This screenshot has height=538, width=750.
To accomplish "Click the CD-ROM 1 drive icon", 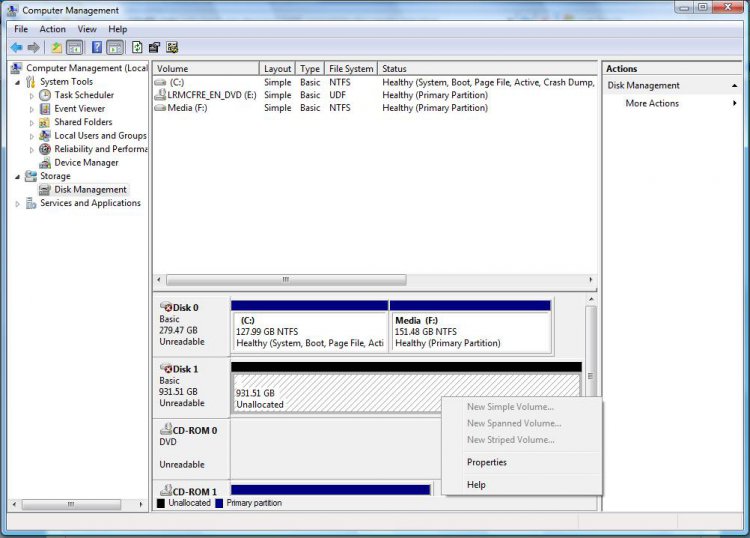I will coord(166,490).
